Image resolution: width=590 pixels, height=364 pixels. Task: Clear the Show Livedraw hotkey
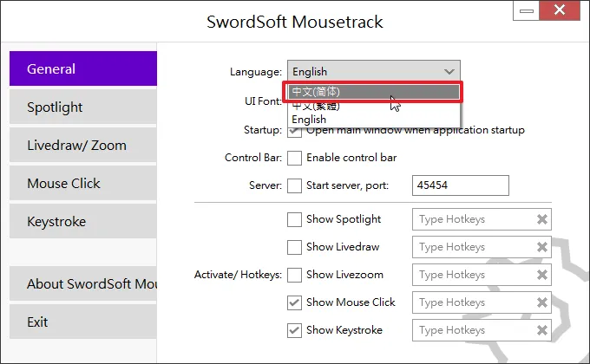pyautogui.click(x=542, y=247)
